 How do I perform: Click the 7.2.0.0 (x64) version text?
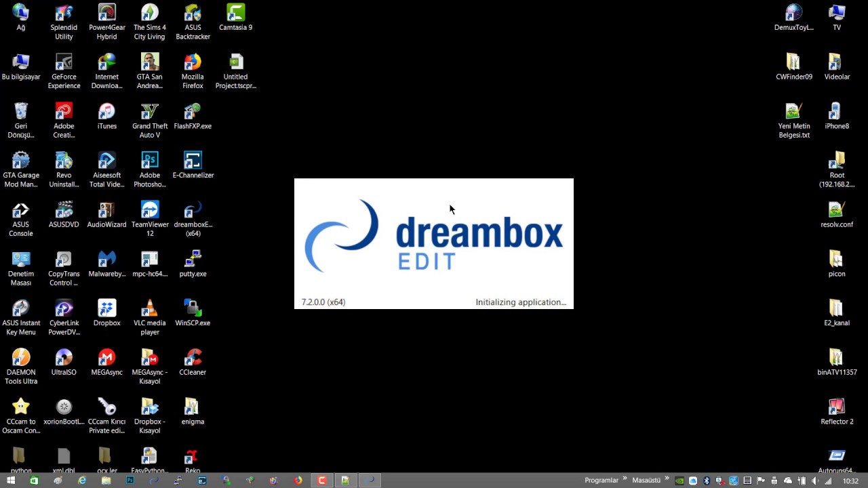(x=323, y=302)
